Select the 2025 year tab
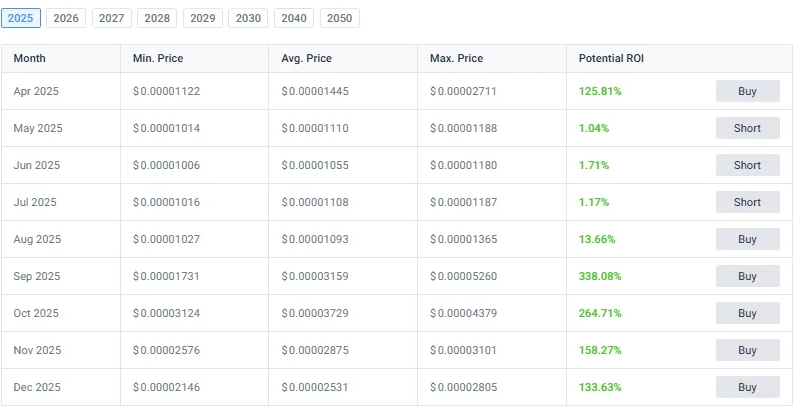This screenshot has height=407, width=795. [21, 18]
